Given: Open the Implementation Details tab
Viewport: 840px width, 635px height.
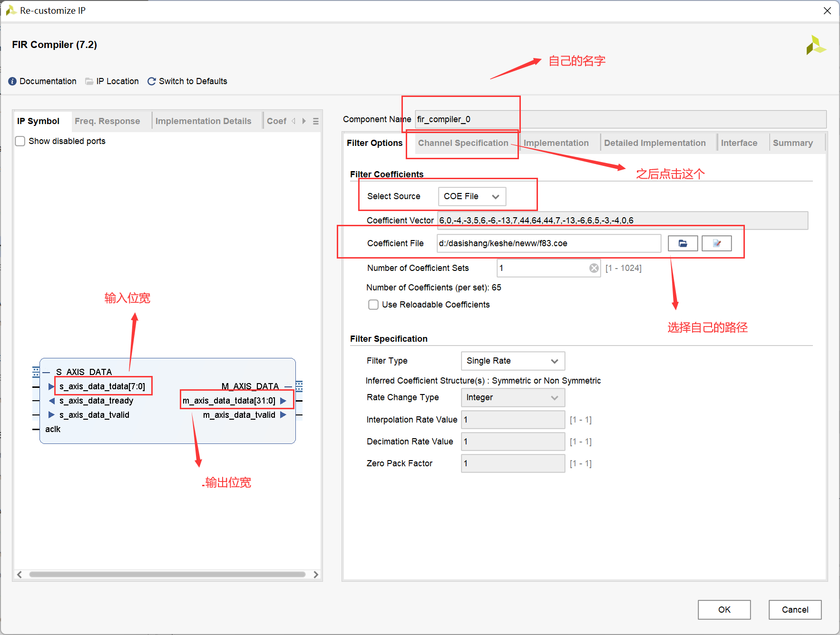Looking at the screenshot, I should pos(204,121).
